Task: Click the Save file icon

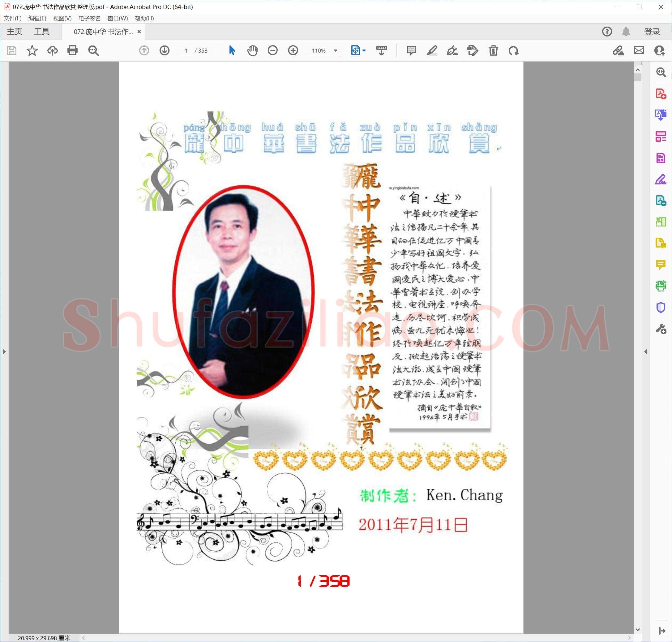Action: [12, 51]
